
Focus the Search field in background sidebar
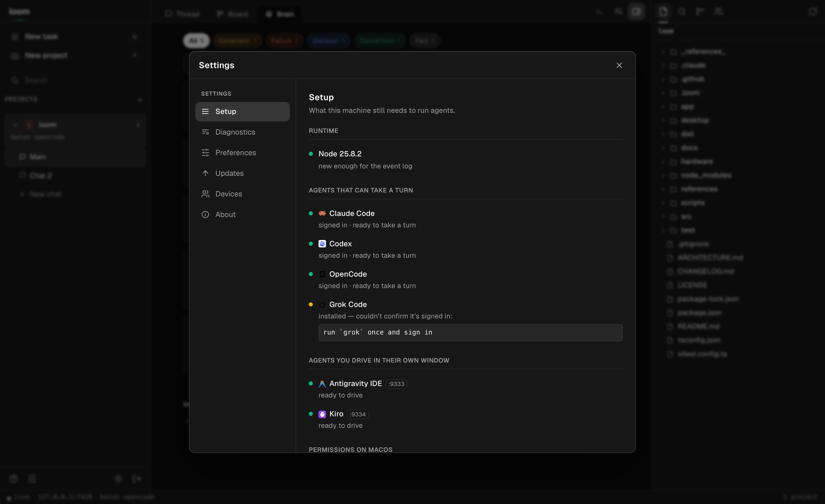point(75,80)
